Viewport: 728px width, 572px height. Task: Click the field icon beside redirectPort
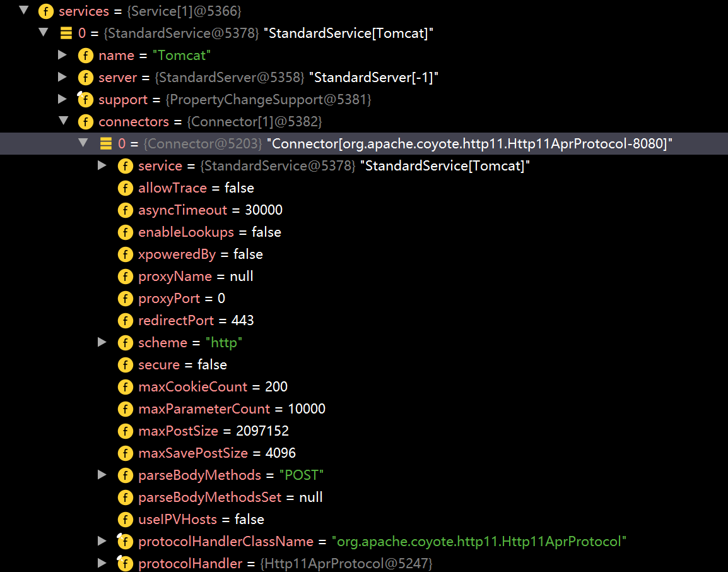click(126, 321)
